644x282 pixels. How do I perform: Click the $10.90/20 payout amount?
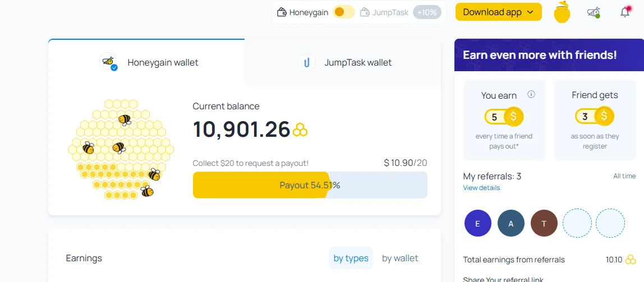point(406,163)
